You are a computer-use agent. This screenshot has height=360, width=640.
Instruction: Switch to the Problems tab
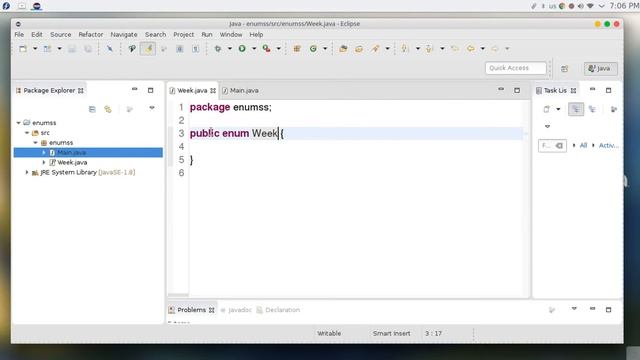coord(191,310)
